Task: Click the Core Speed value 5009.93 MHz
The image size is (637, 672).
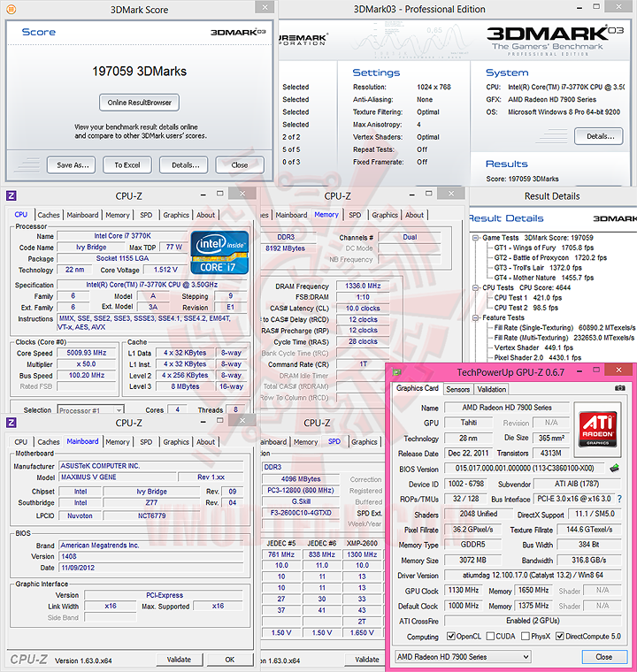Action: (87, 353)
